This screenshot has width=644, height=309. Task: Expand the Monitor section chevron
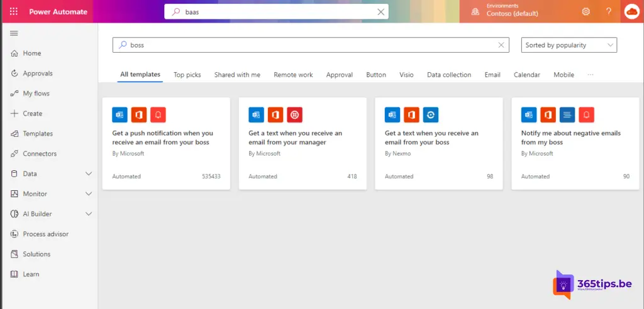[x=89, y=194]
